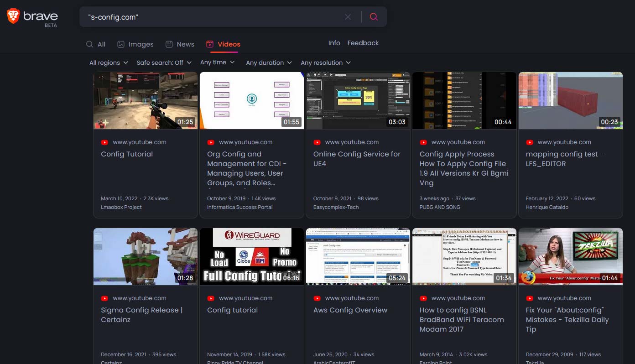Click YouTube icon on Config Apply Process card
This screenshot has height=364, width=635.
click(x=423, y=142)
